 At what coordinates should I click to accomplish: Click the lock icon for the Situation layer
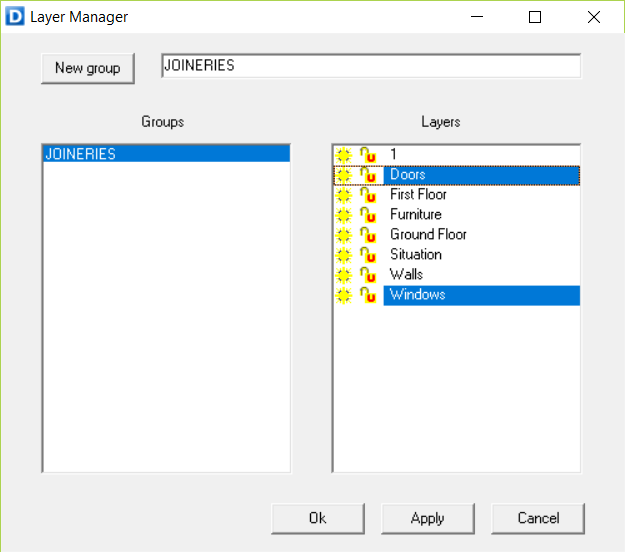point(368,255)
